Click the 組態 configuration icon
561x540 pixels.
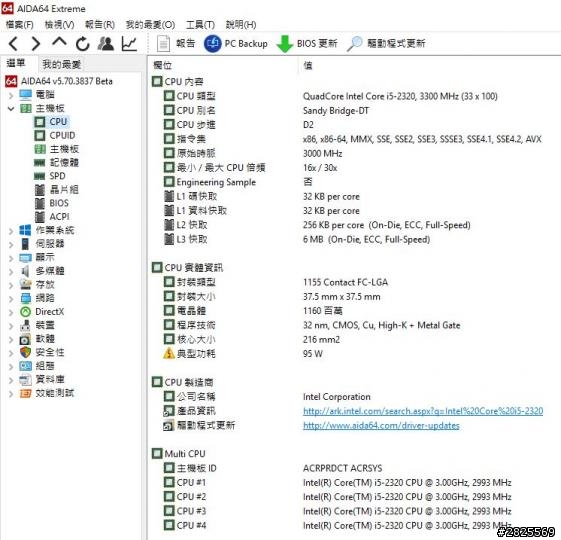pyautogui.click(x=25, y=366)
